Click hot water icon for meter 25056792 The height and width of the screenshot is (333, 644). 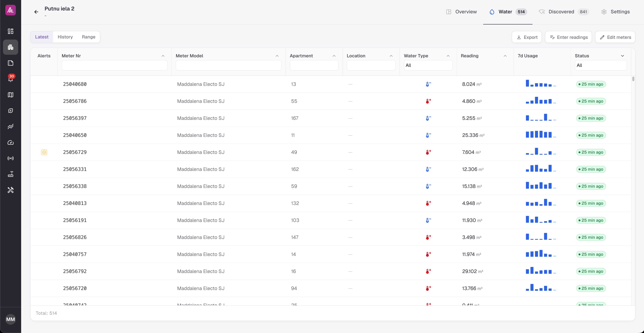tap(428, 271)
